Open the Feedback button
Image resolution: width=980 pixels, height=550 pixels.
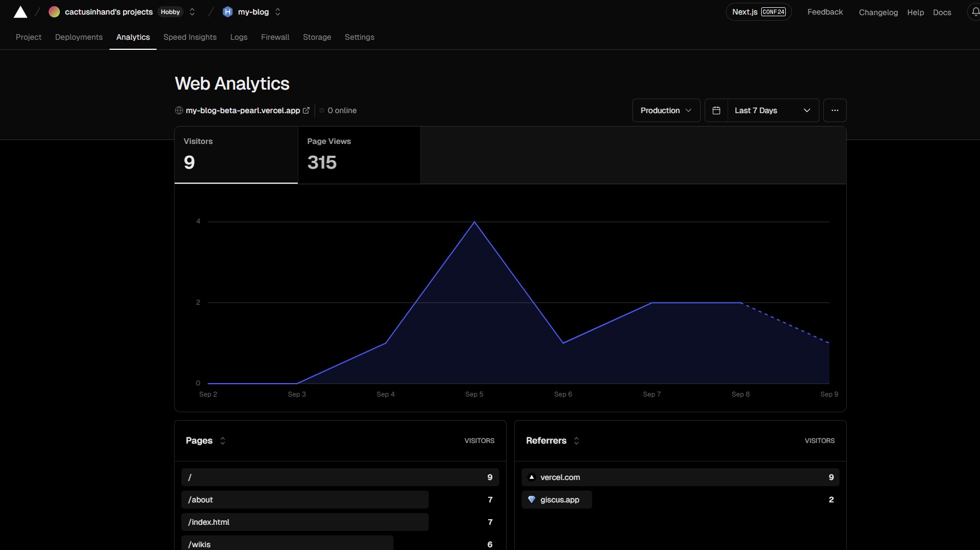pyautogui.click(x=824, y=12)
